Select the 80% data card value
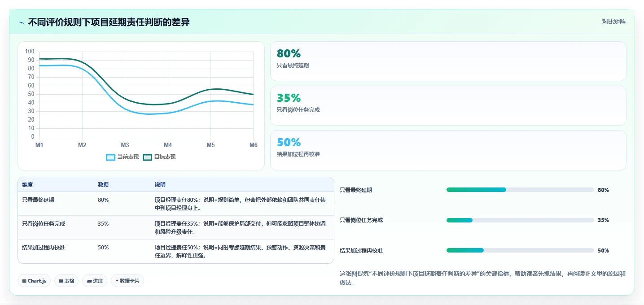The width and height of the screenshot is (644, 305). tap(289, 53)
